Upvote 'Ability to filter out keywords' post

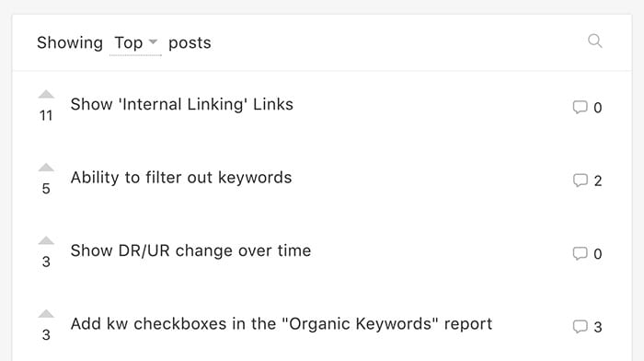coord(46,167)
